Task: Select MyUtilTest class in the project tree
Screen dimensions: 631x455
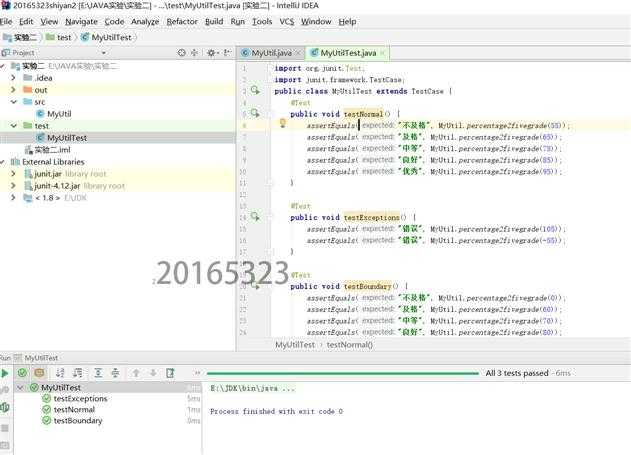Action: tap(66, 138)
